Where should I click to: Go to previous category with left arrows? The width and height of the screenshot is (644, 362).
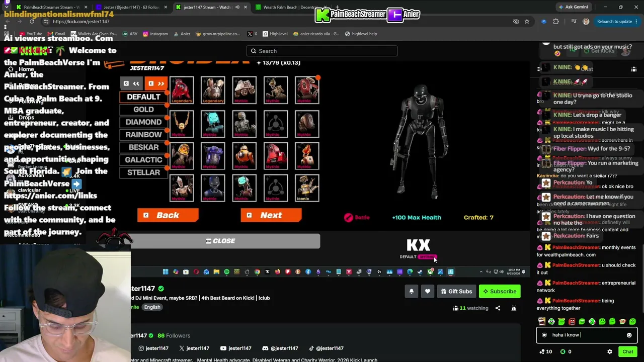tap(132, 83)
